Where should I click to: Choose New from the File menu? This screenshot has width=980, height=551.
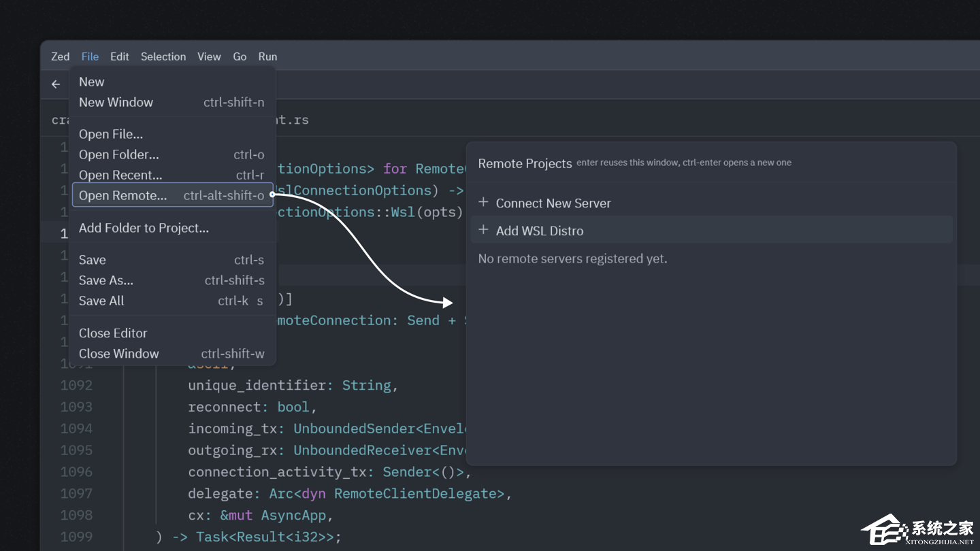click(92, 82)
